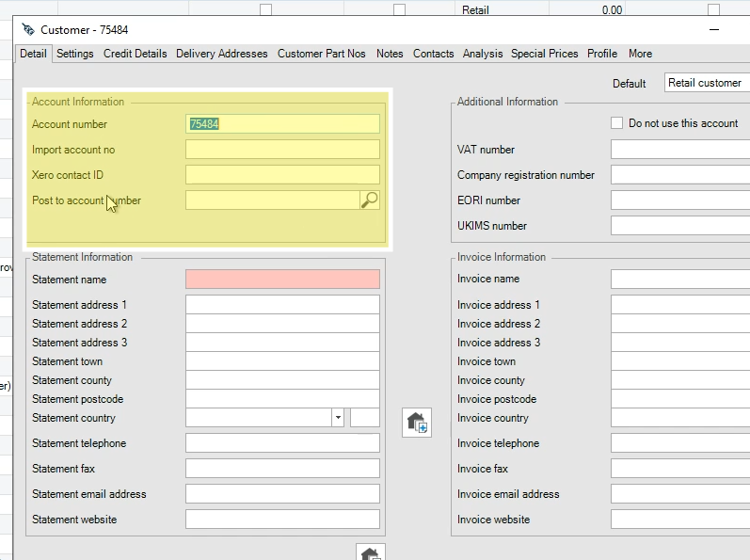Image resolution: width=750 pixels, height=560 pixels.
Task: Click the copy statement address to invoice icon
Action: pyautogui.click(x=417, y=423)
